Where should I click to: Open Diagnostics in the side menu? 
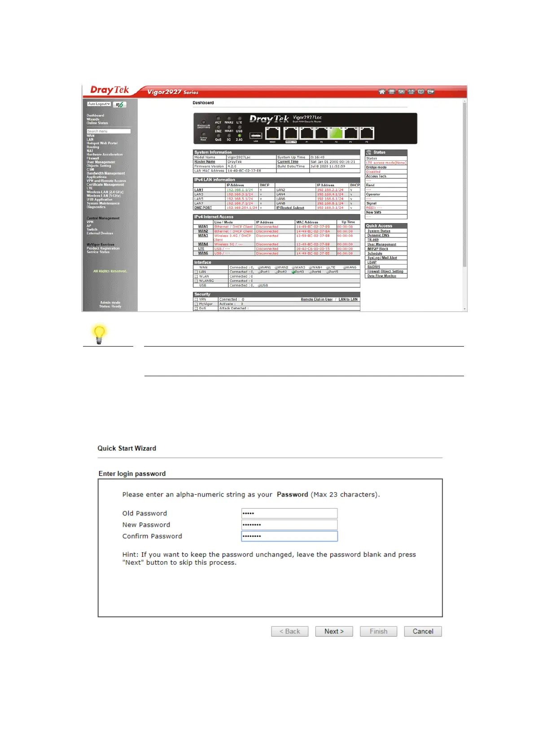click(x=96, y=207)
